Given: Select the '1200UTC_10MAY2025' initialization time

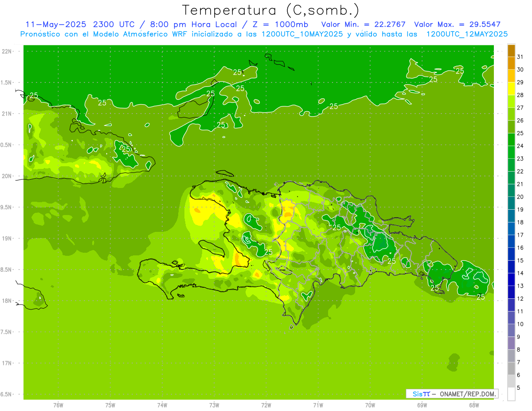Looking at the screenshot, I should coord(301,34).
